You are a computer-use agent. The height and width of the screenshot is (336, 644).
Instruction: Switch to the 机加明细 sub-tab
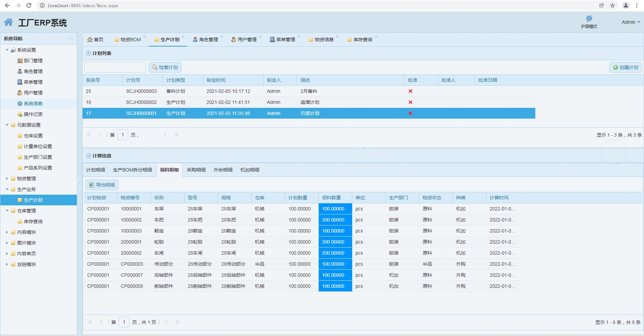pyautogui.click(x=250, y=170)
